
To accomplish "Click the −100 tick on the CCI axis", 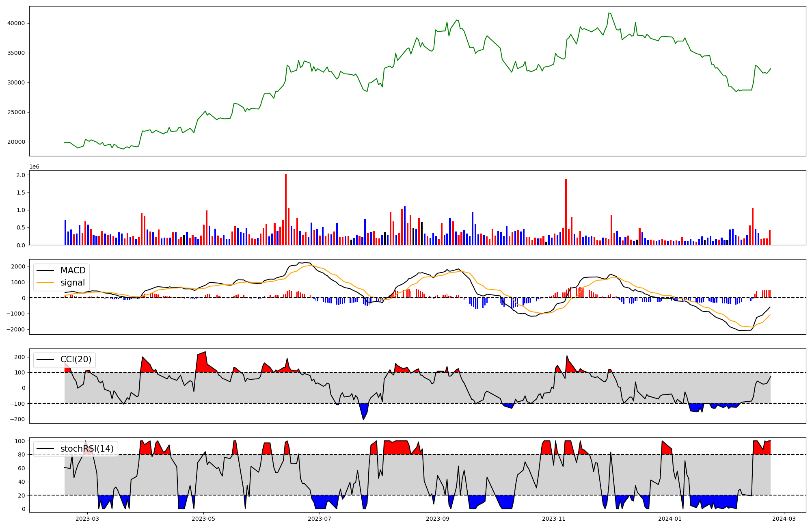I will pos(17,403).
